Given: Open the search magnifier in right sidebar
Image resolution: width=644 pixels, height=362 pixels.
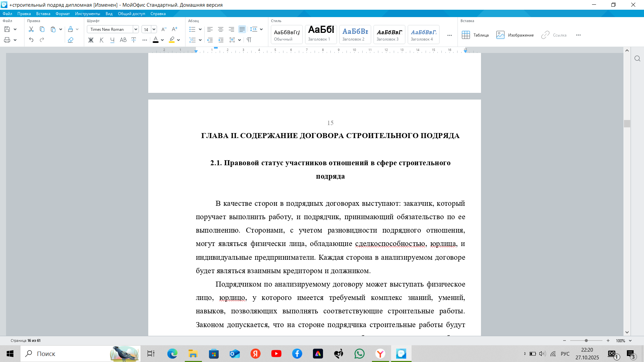Looking at the screenshot, I should click(x=637, y=59).
